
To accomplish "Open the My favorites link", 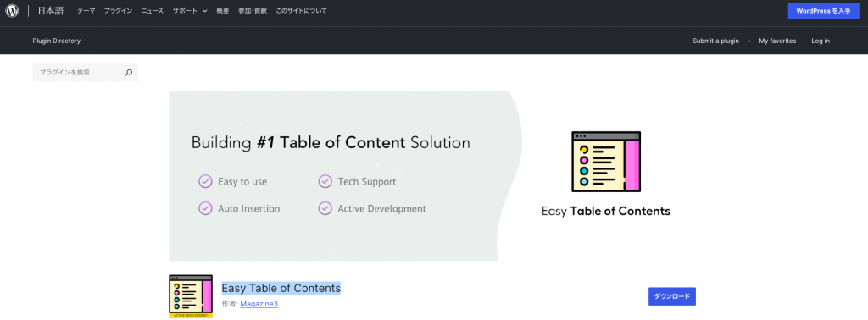I will click(777, 41).
